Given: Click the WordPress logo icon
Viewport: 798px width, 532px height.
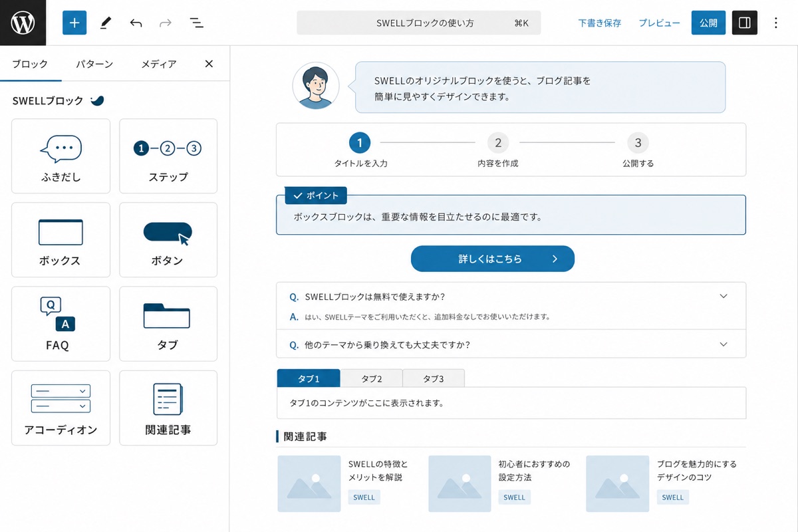Looking at the screenshot, I should (23, 23).
